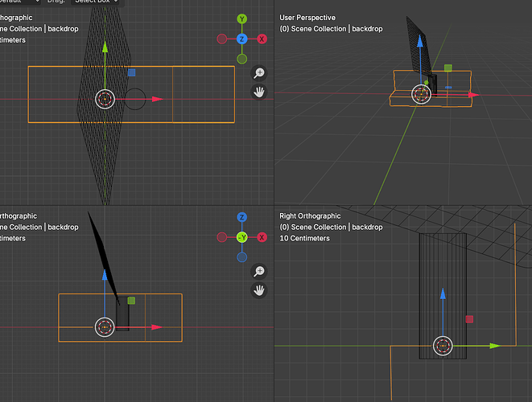Click negative X circle in front viewport gizmo
The width and height of the screenshot is (532, 402).
tap(222, 237)
